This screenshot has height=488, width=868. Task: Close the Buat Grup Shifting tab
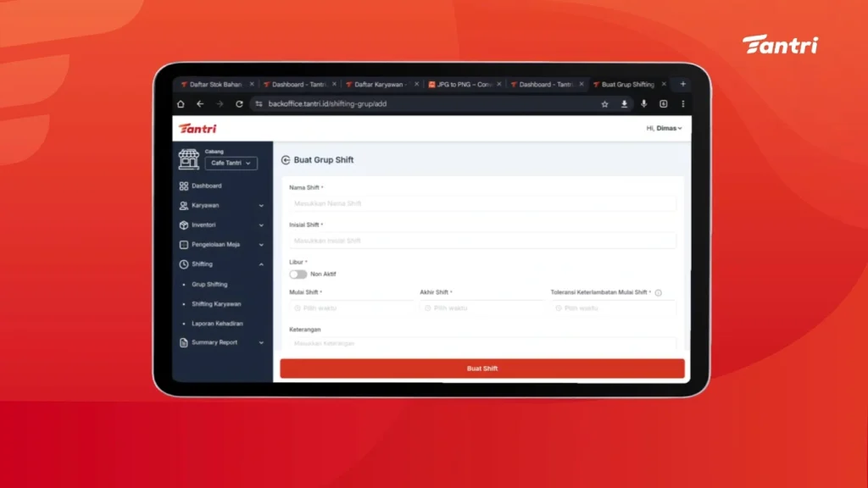pyautogui.click(x=664, y=84)
